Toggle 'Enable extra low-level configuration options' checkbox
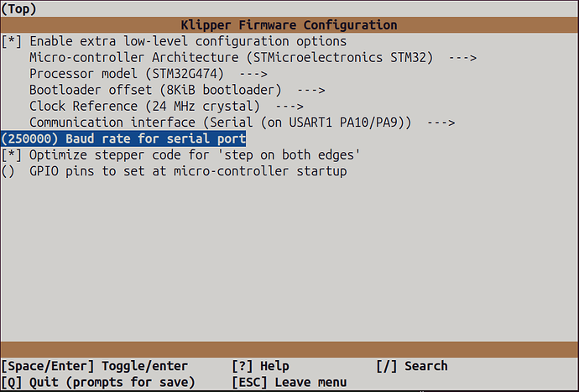This screenshot has height=392, width=579. tap(12, 41)
